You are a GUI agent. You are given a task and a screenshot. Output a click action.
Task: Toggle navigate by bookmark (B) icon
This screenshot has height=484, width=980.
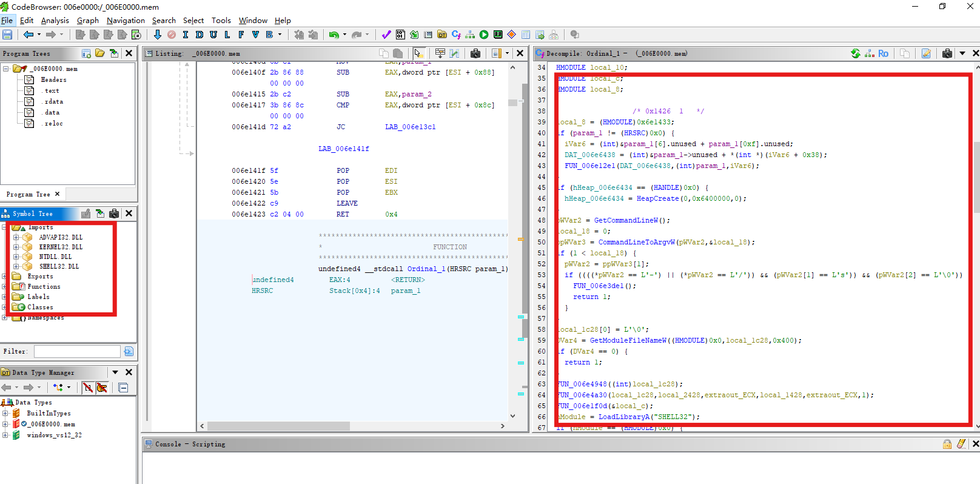point(269,35)
